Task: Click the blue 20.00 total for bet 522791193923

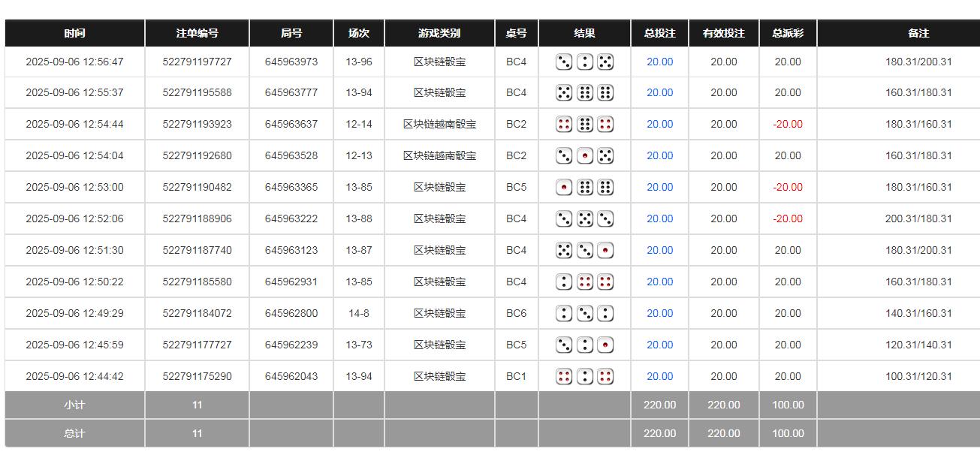Action: [659, 124]
